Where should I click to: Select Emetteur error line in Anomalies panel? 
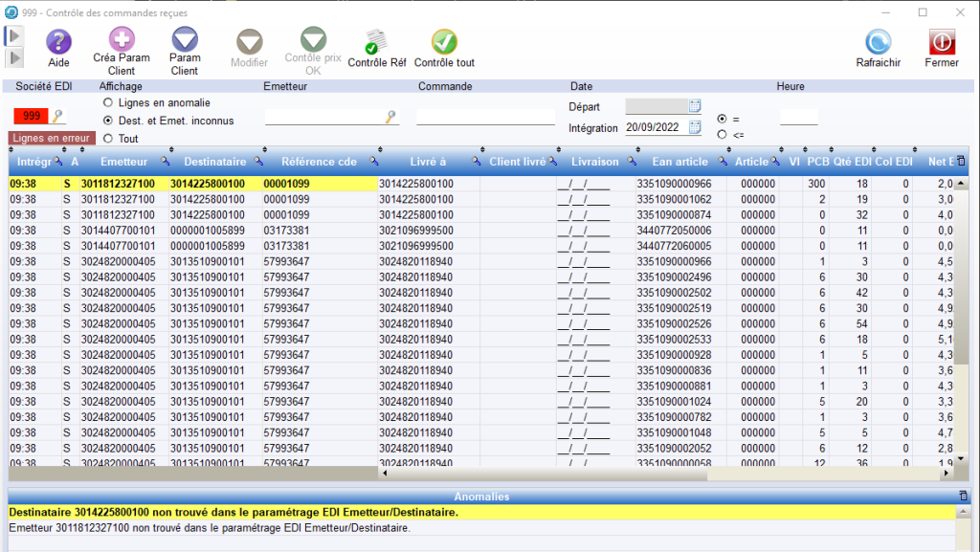[x=211, y=527]
